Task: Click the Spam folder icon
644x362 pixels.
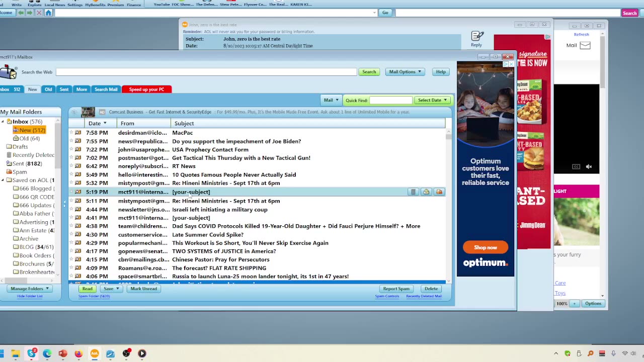Action: click(x=9, y=172)
